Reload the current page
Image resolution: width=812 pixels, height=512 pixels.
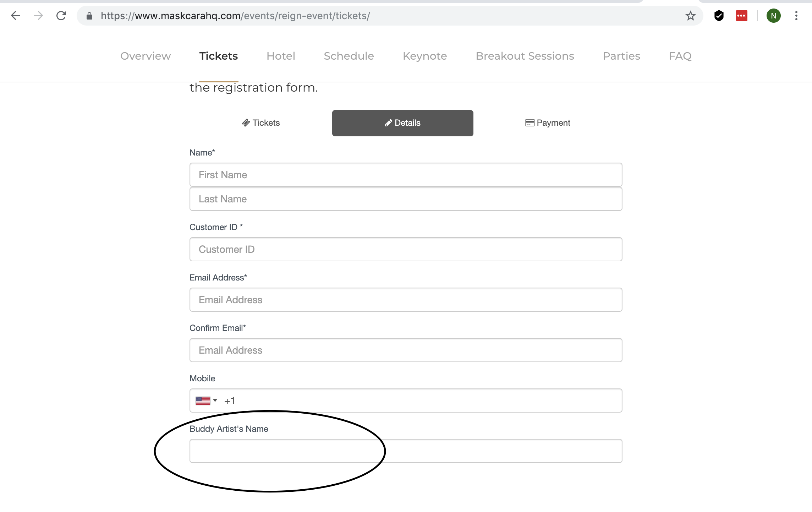(61, 16)
